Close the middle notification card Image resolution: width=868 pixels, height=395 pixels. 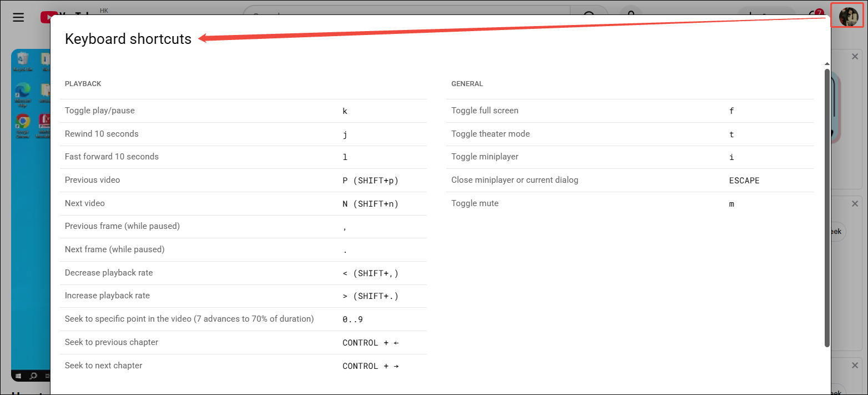(x=855, y=203)
